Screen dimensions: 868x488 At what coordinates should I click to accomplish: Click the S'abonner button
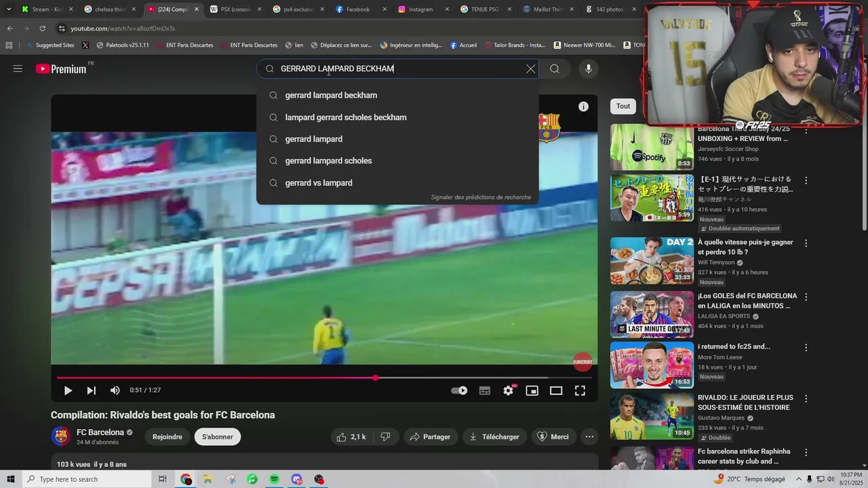coord(218,437)
